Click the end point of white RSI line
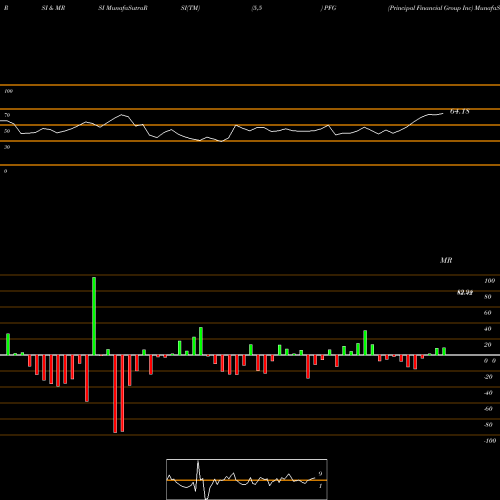Screen dimensions: 500x500 point(443,113)
